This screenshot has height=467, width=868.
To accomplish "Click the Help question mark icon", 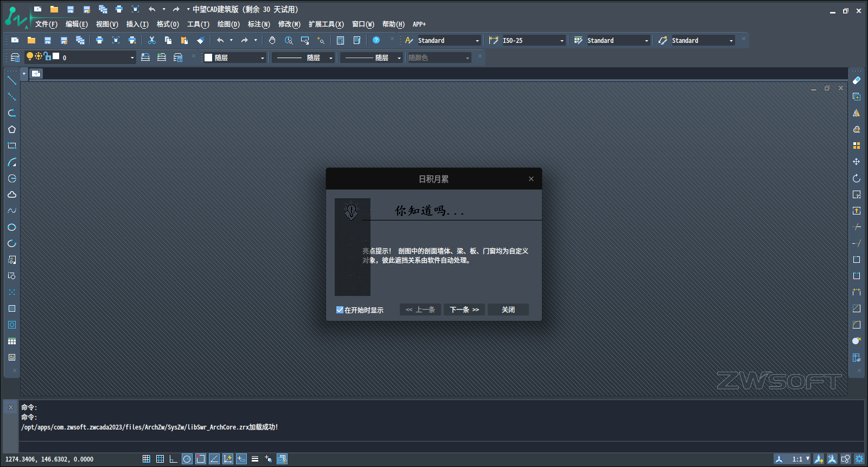I will pyautogui.click(x=376, y=40).
